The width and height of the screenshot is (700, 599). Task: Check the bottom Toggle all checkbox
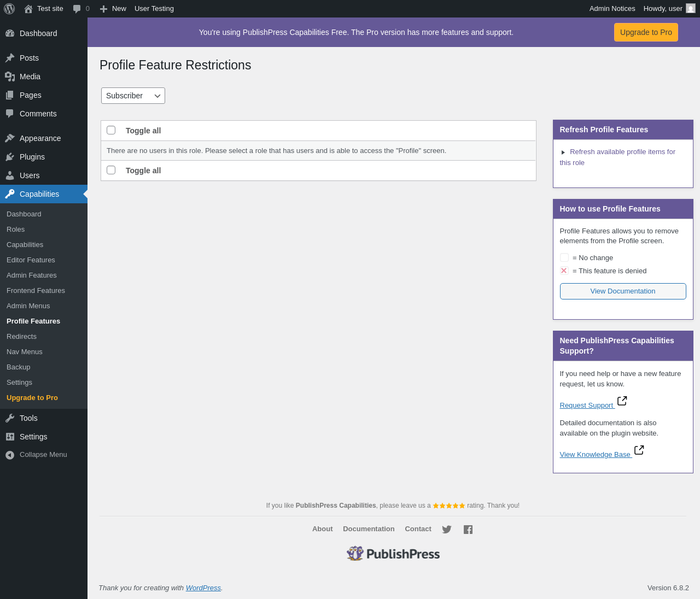click(111, 170)
